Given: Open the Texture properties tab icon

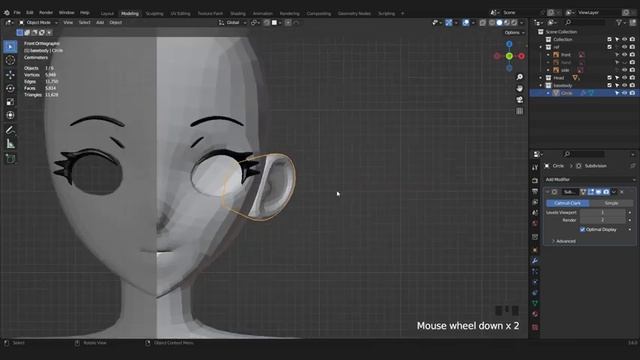Looking at the screenshot, I should [x=535, y=327].
